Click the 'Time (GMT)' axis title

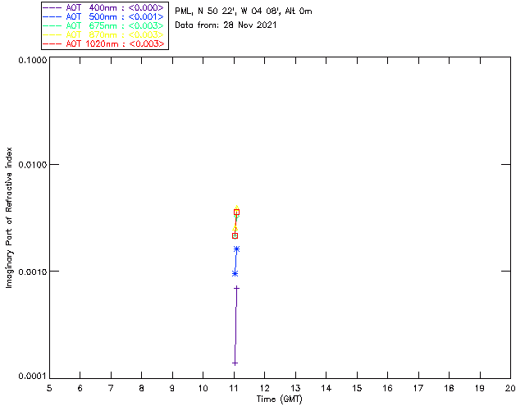(280, 399)
